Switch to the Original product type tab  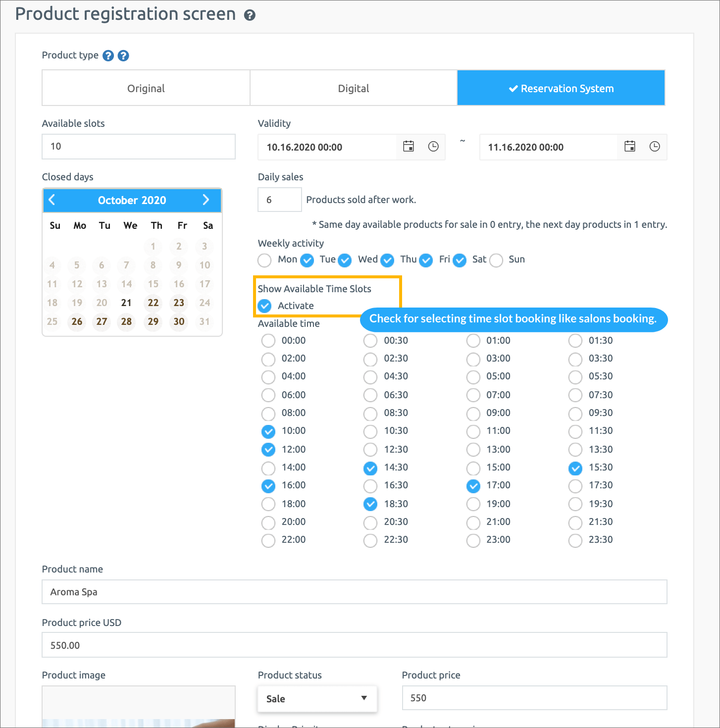(x=146, y=88)
